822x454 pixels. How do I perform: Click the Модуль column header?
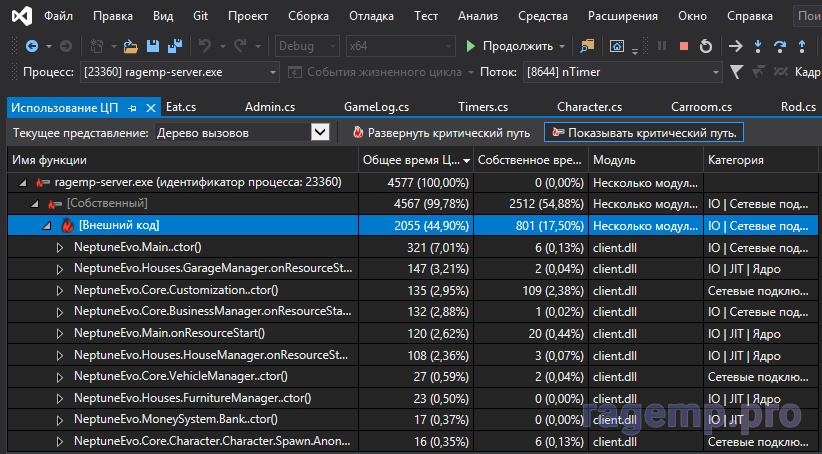point(645,160)
